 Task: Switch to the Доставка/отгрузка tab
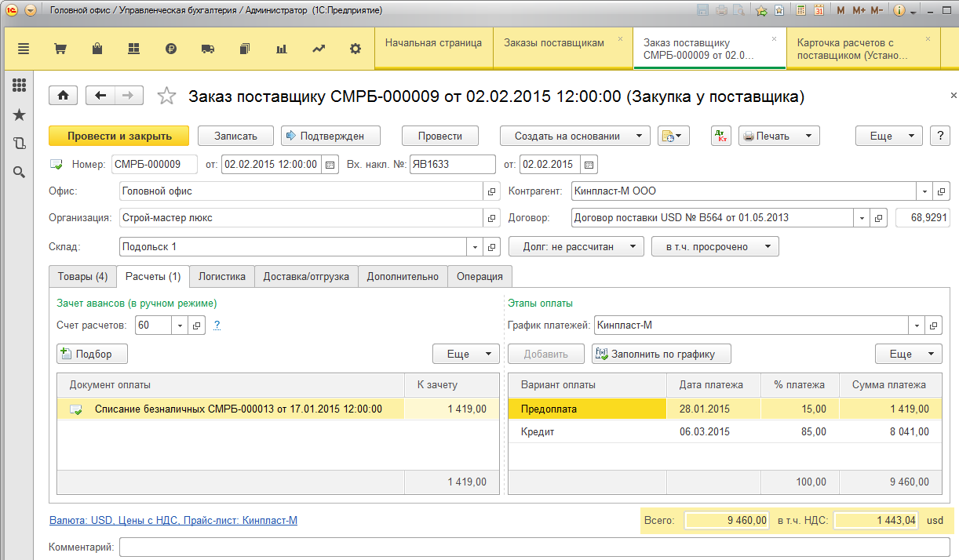[x=307, y=276]
